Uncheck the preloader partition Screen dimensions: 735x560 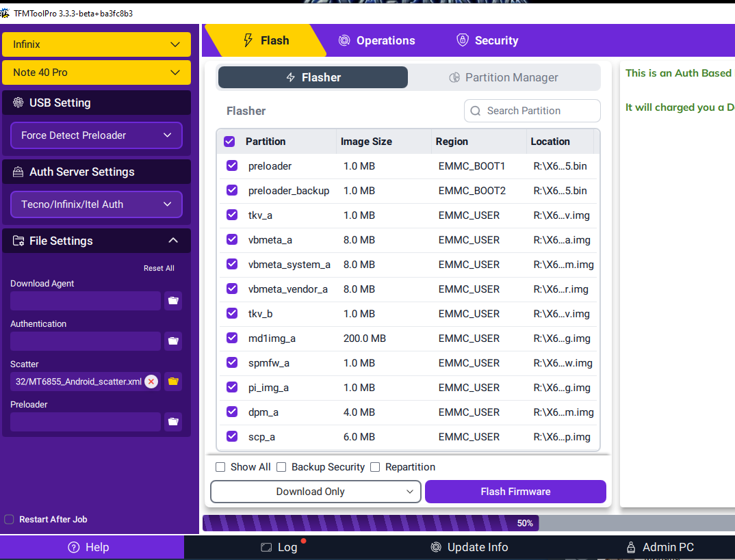pos(232,165)
